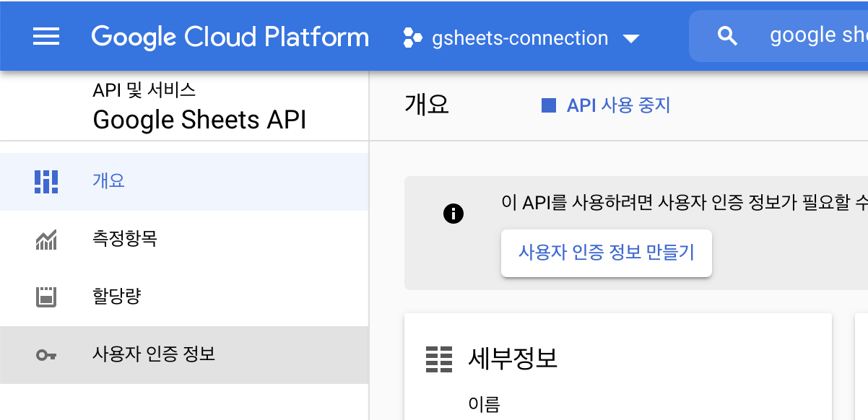Expand the dropdown arrow beside the project name
The height and width of the screenshot is (420, 868).
click(630, 39)
